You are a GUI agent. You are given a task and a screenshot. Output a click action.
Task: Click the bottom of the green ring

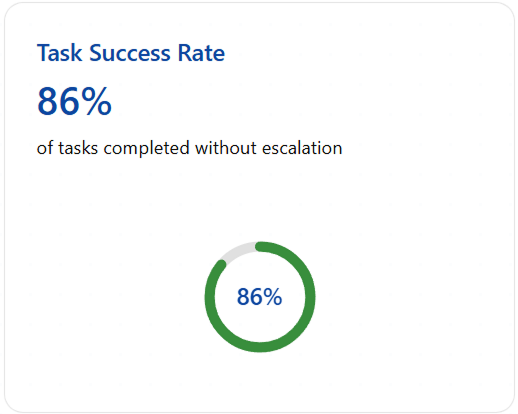tap(260, 347)
